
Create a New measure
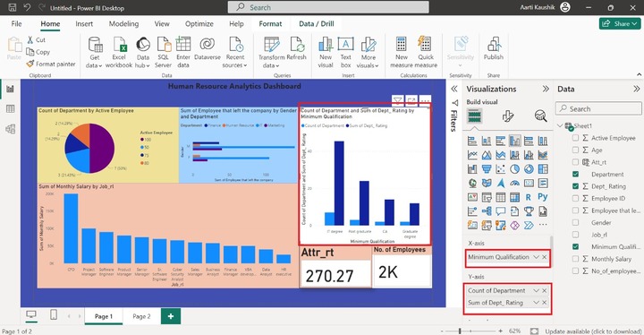click(x=402, y=52)
